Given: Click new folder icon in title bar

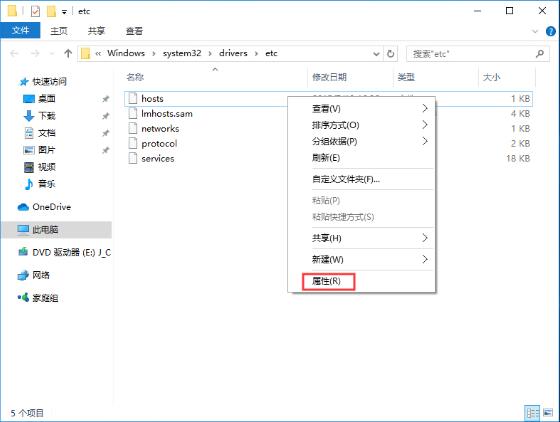Looking at the screenshot, I should (x=51, y=11).
